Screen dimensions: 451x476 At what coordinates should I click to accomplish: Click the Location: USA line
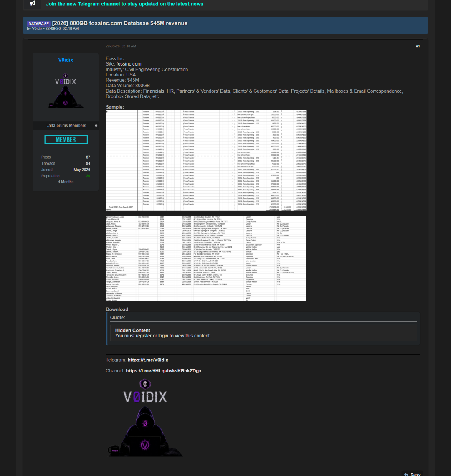coord(121,75)
